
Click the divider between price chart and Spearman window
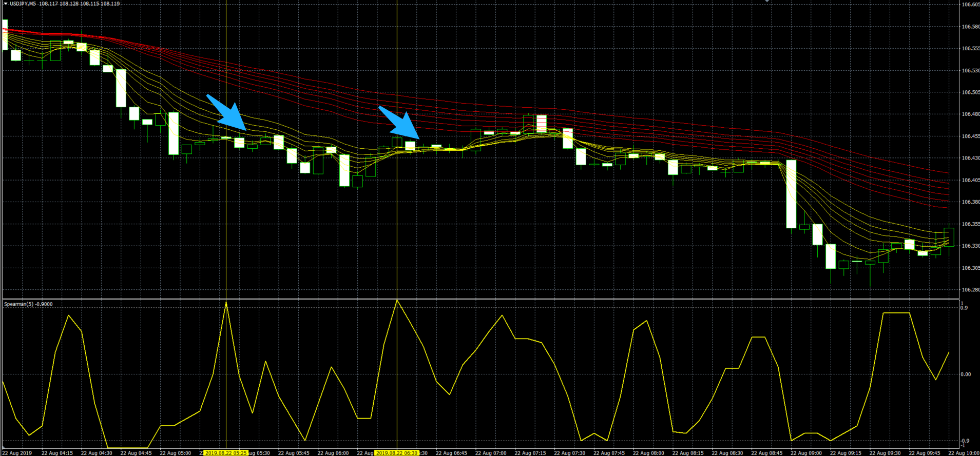coord(480,299)
